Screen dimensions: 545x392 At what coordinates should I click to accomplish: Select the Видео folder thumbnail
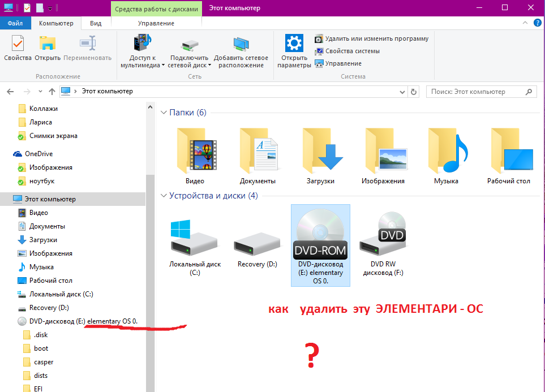(x=195, y=156)
